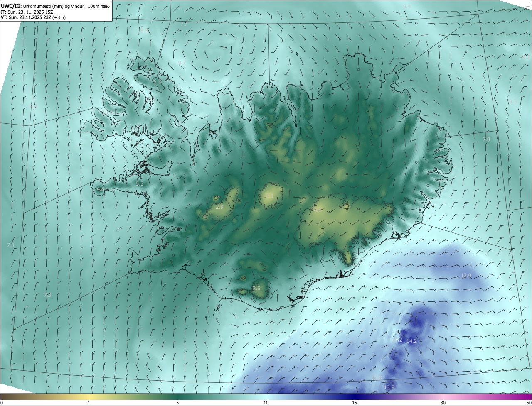Image resolution: width=532 pixels, height=406 pixels.
Task: Click the 7.0 value east of Iceland
Action: click(486, 139)
